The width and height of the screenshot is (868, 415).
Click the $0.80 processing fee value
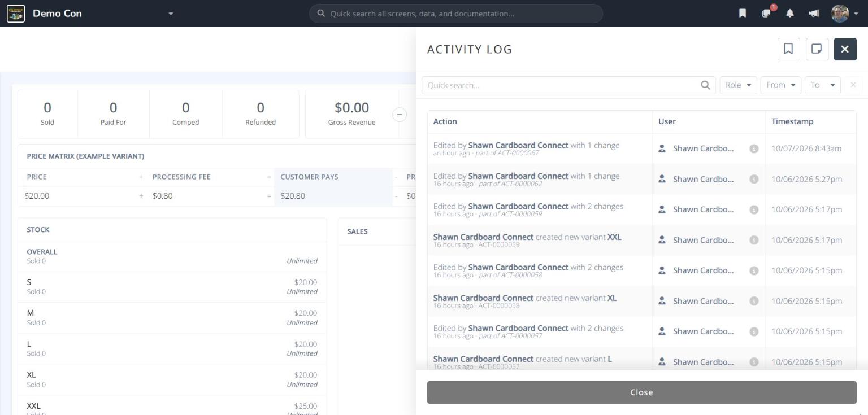tap(163, 196)
